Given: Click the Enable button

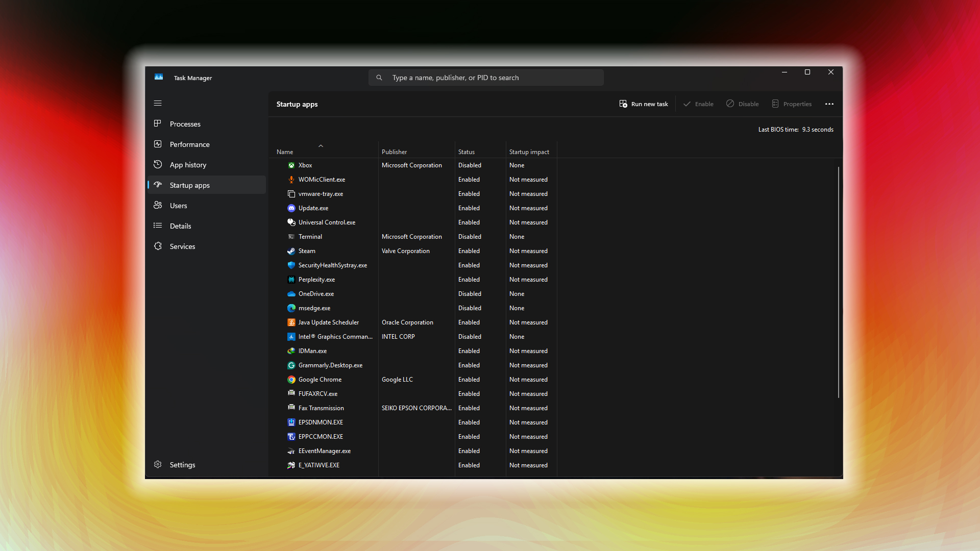Looking at the screenshot, I should [698, 104].
